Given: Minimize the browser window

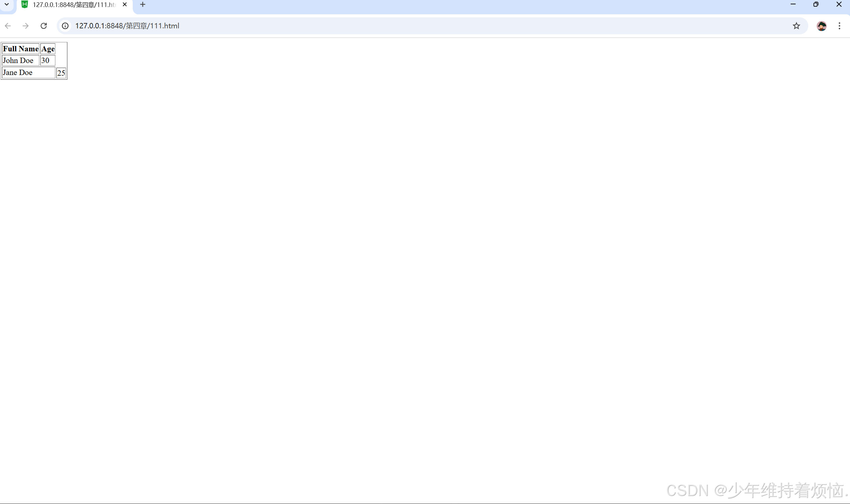Looking at the screenshot, I should pos(793,4).
